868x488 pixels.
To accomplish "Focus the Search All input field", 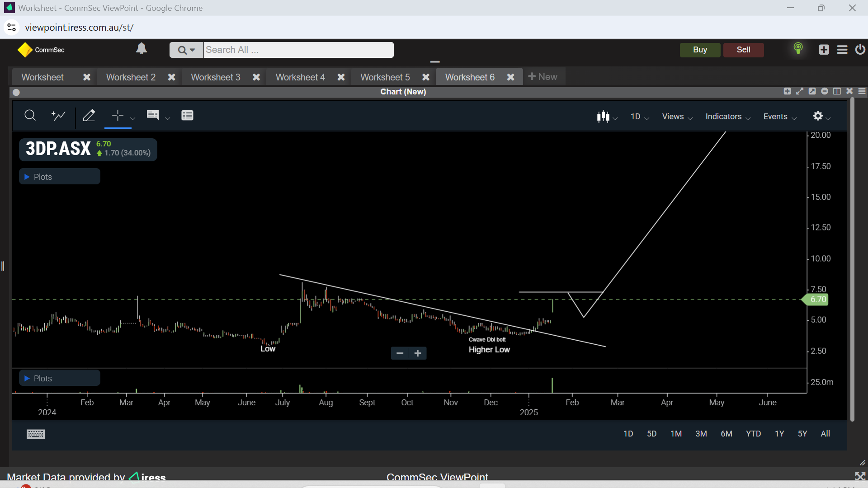I will point(298,50).
